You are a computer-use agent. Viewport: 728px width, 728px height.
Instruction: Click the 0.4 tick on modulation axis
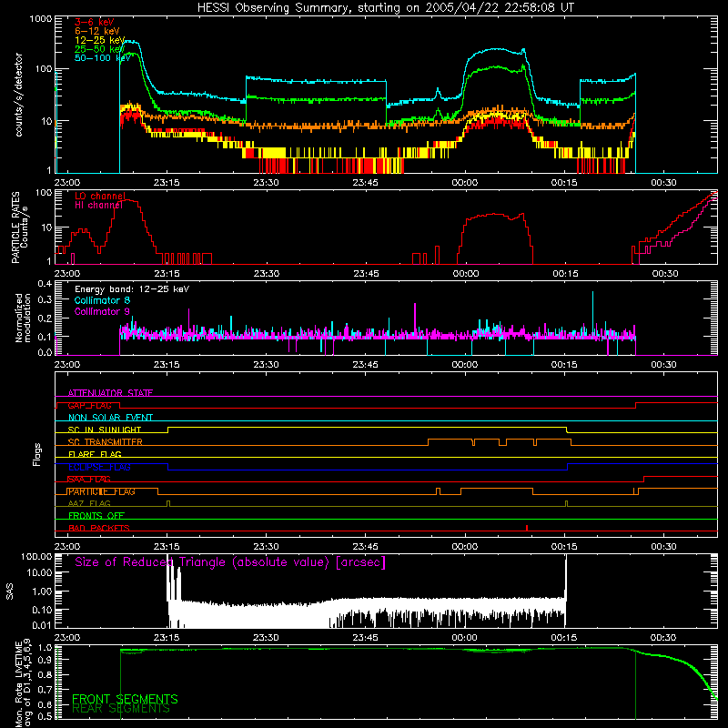click(45, 284)
